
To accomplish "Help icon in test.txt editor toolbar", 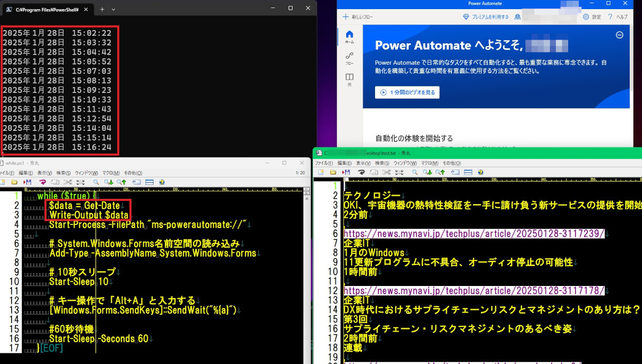I will 480,172.
